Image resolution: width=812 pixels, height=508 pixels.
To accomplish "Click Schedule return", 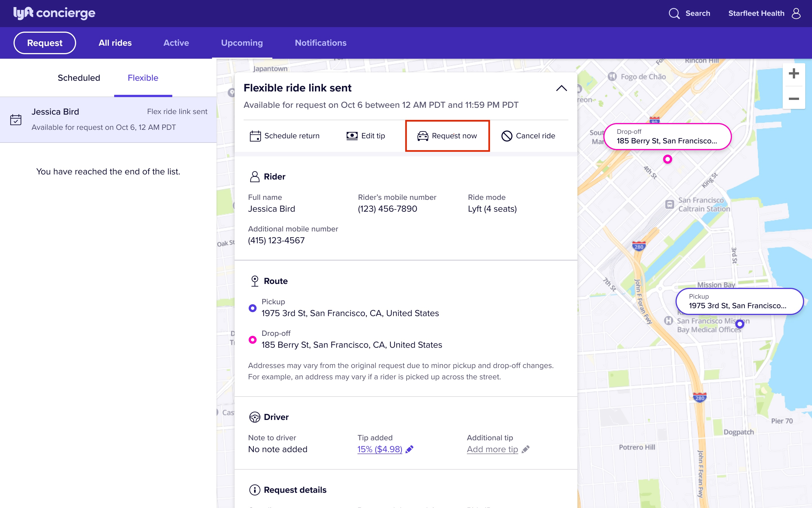I will (x=284, y=136).
